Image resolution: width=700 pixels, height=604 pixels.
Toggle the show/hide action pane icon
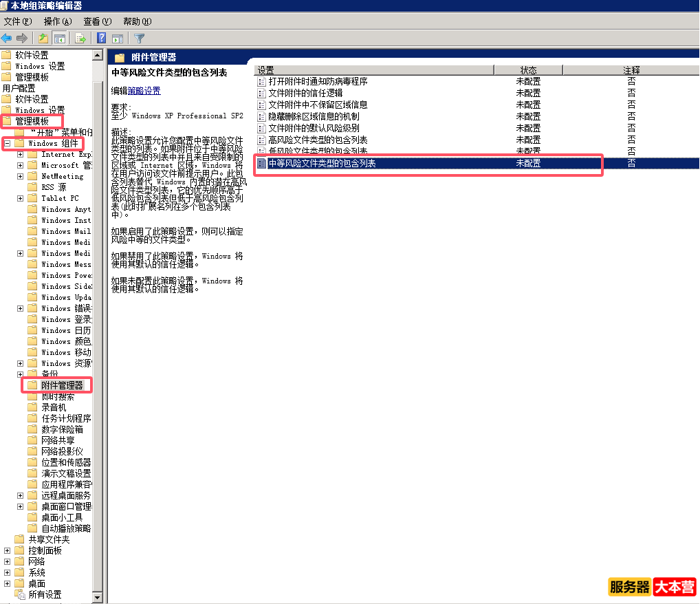pyautogui.click(x=118, y=39)
